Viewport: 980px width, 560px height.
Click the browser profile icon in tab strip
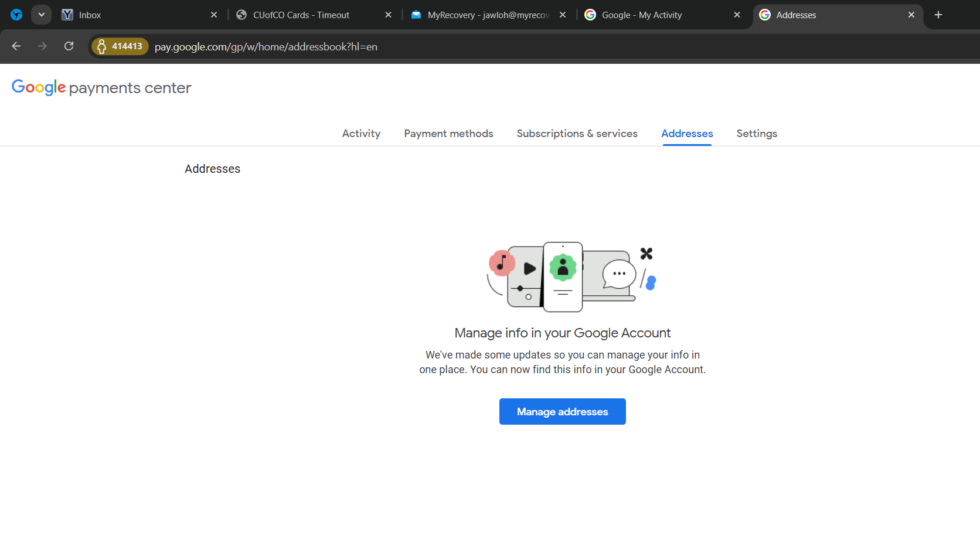pyautogui.click(x=16, y=15)
